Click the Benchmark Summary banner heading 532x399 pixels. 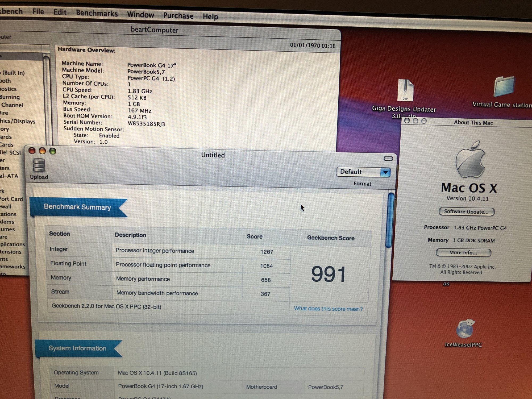(x=77, y=207)
